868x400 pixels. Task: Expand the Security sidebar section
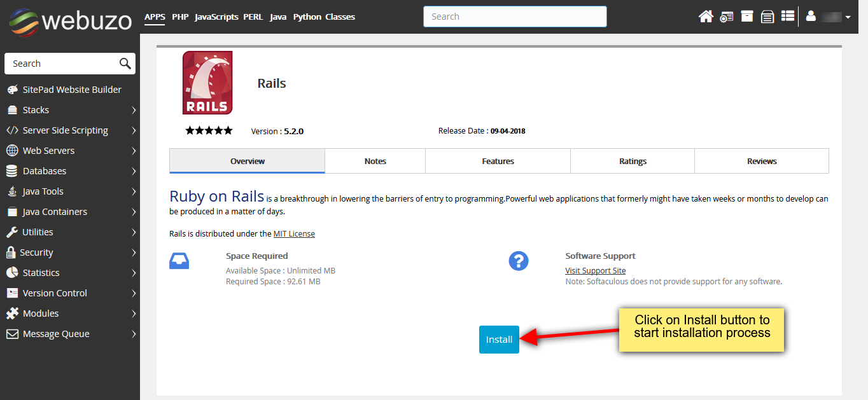click(x=42, y=252)
